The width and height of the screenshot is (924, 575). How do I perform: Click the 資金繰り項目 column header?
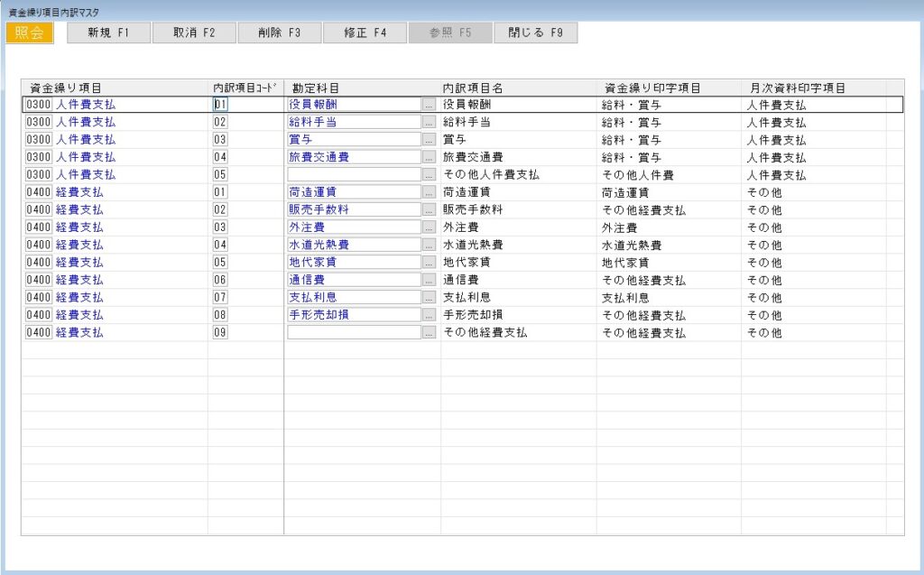(x=115, y=88)
